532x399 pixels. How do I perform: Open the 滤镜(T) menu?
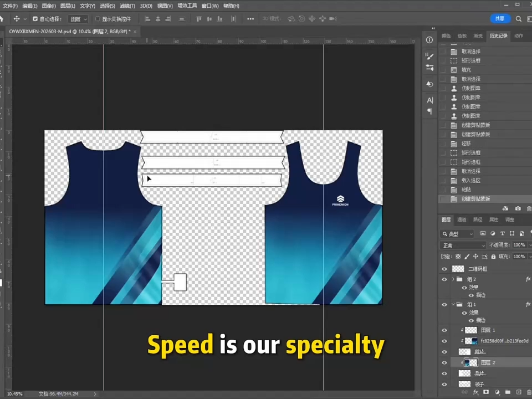coord(128,6)
